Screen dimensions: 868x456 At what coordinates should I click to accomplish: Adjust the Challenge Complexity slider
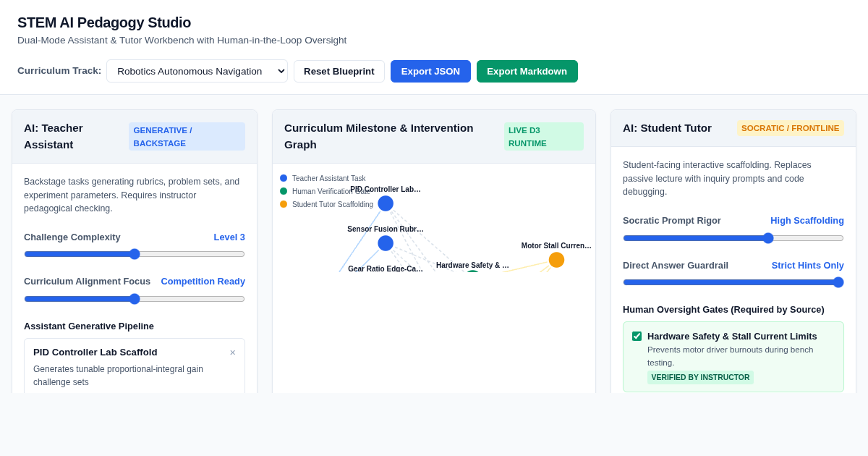pos(135,254)
